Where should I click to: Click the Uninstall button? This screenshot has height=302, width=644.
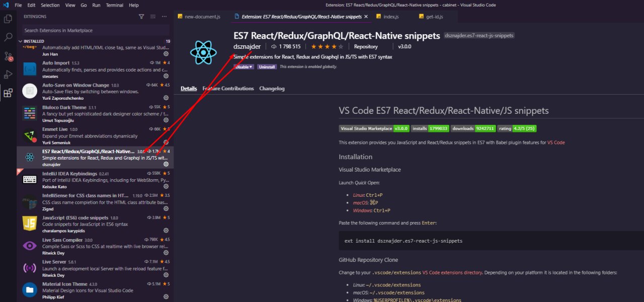[267, 66]
